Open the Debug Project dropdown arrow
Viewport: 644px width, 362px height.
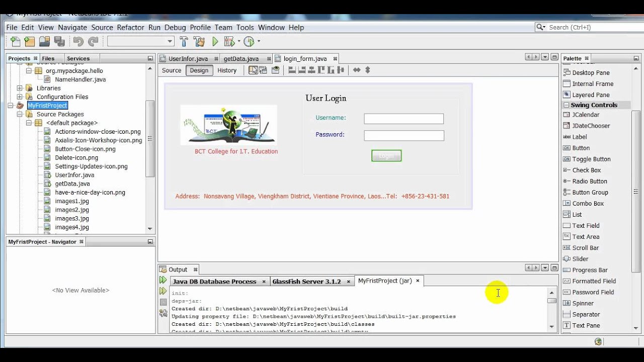[x=238, y=41]
